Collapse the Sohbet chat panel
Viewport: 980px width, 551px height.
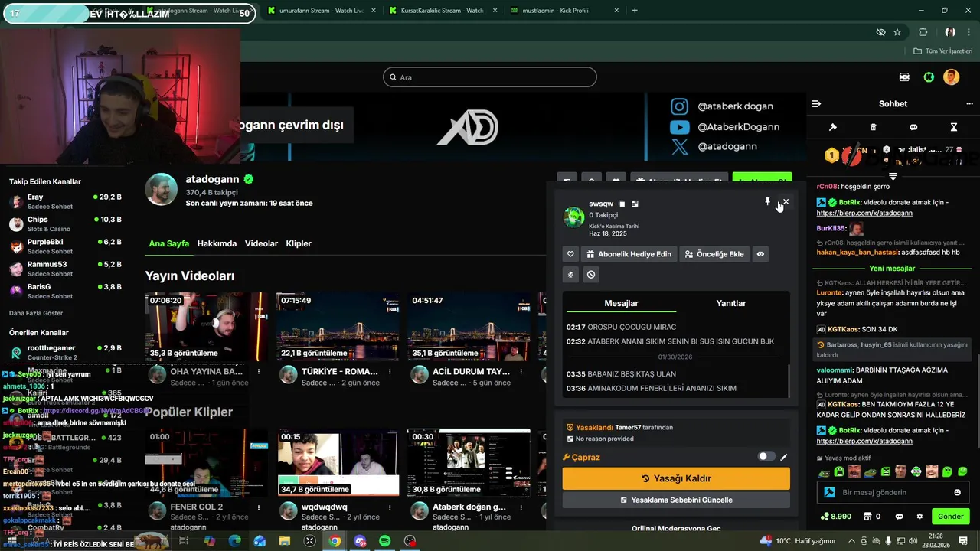click(x=816, y=103)
